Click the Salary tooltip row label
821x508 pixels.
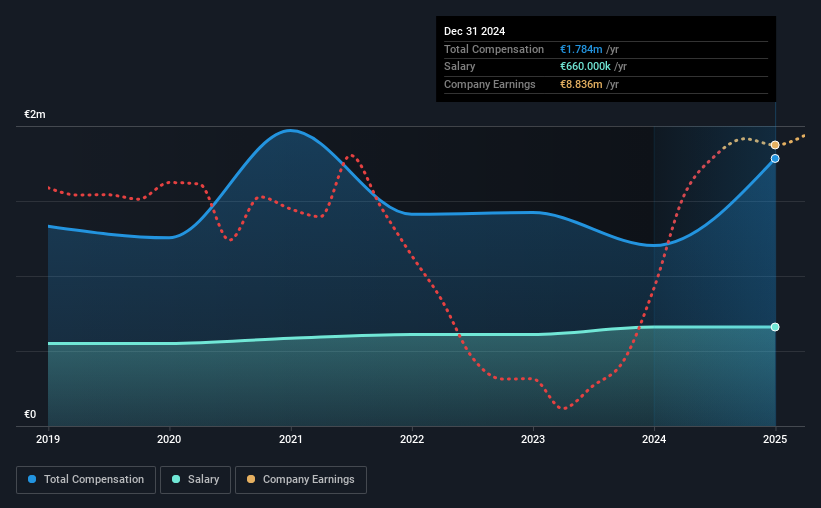460,67
